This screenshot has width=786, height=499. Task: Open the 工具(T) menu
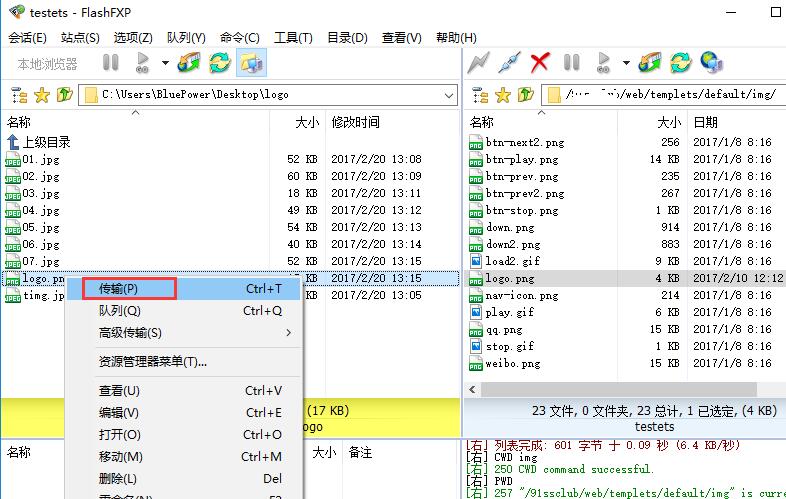tap(293, 38)
